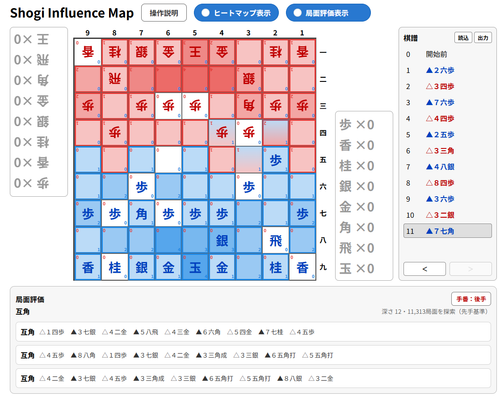Click 角×0 in the right hand-pieces panel
The image size is (500, 397).
pos(357,227)
